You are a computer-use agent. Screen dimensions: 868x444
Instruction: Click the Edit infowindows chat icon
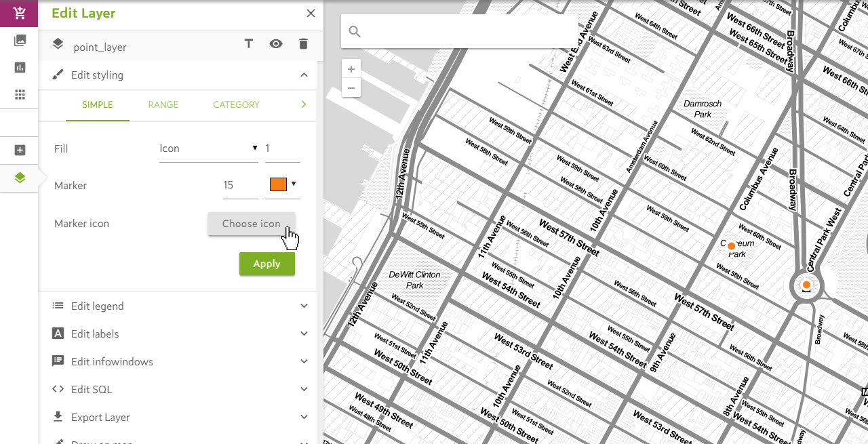coord(58,361)
